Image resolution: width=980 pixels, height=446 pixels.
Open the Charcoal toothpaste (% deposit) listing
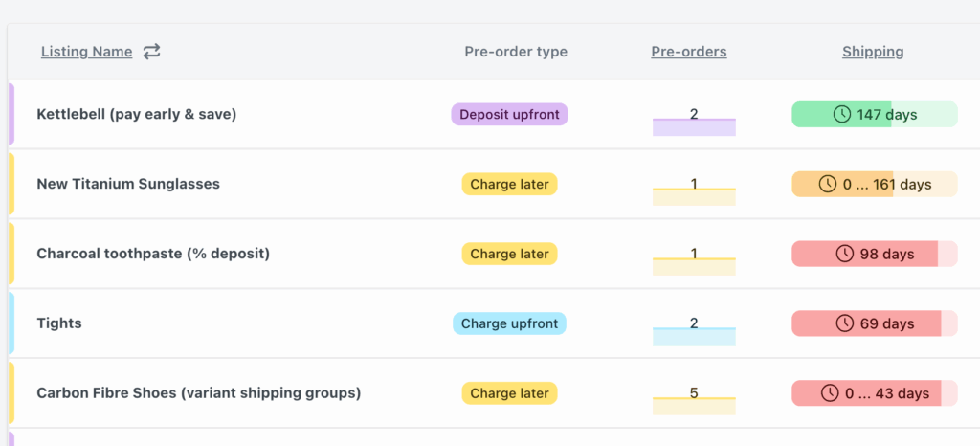click(152, 254)
